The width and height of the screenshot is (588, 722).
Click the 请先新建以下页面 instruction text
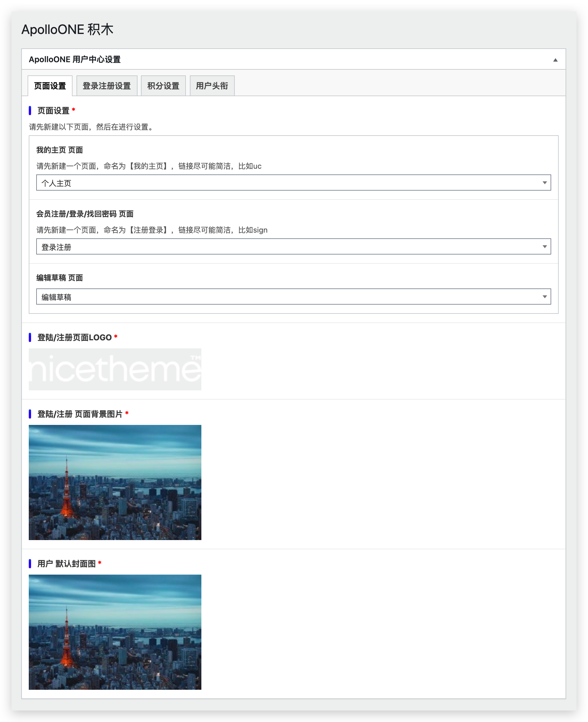[92, 127]
